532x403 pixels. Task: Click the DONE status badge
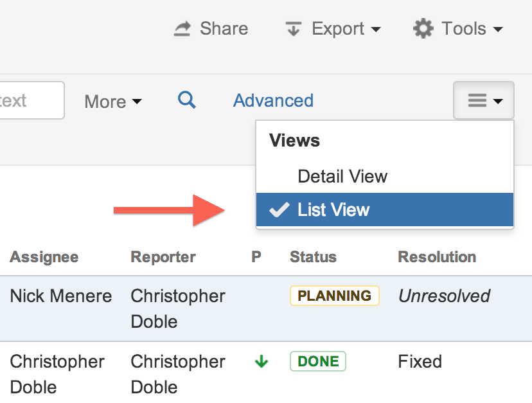point(318,361)
